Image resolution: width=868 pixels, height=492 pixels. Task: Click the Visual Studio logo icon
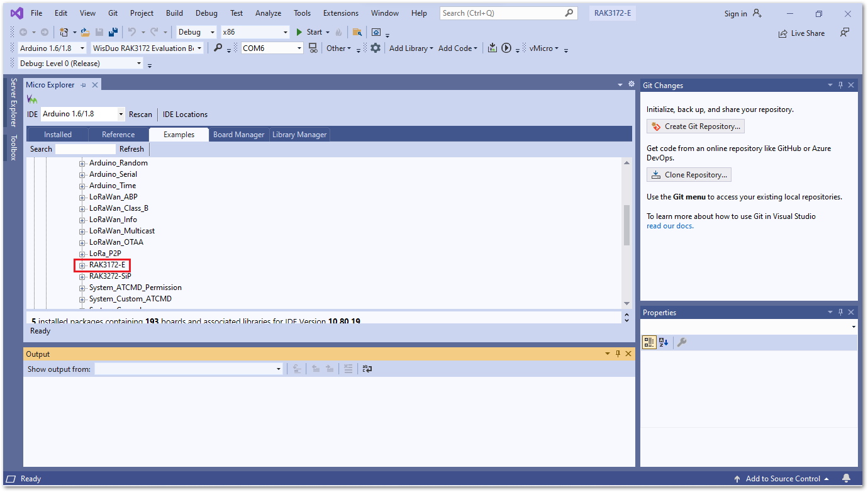(17, 13)
